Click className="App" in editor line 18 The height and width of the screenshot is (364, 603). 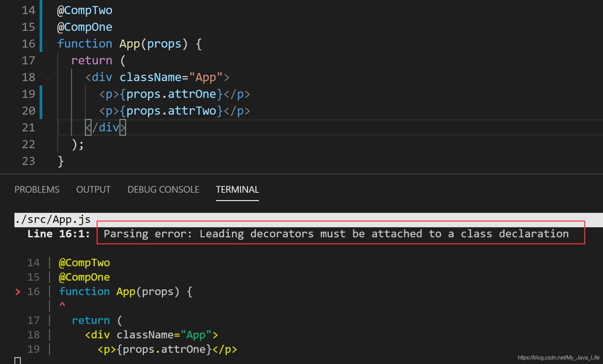[171, 77]
